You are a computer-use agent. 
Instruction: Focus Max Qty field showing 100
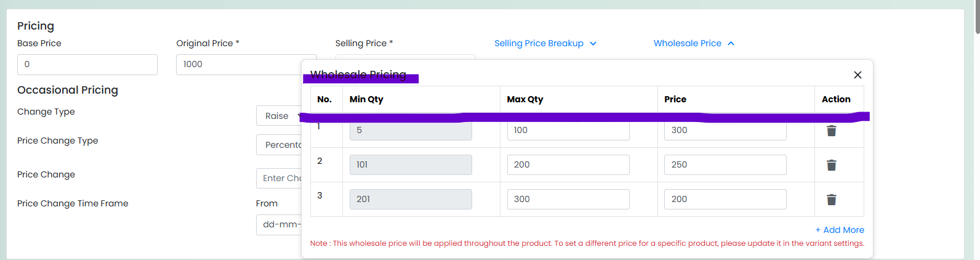[568, 130]
